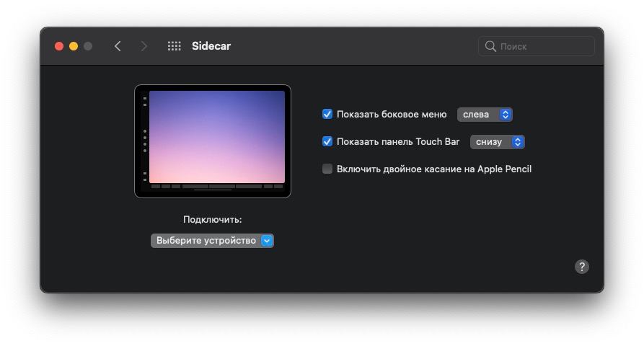Screen dimensions: 644x346
Task: Close the Sidecar window with red button
Action: coord(59,46)
